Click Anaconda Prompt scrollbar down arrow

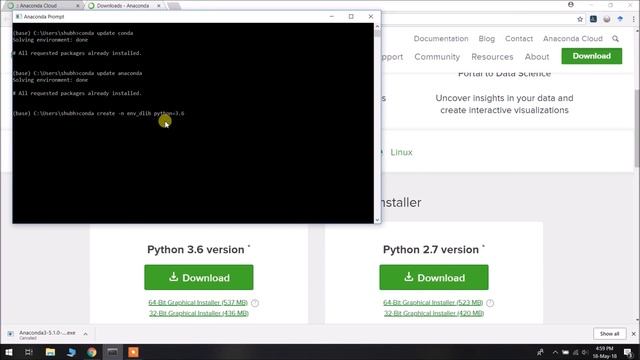[x=378, y=220]
